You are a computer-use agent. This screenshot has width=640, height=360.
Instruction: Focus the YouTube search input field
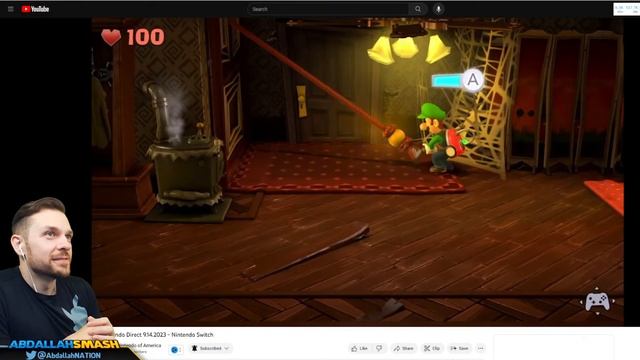pyautogui.click(x=328, y=9)
